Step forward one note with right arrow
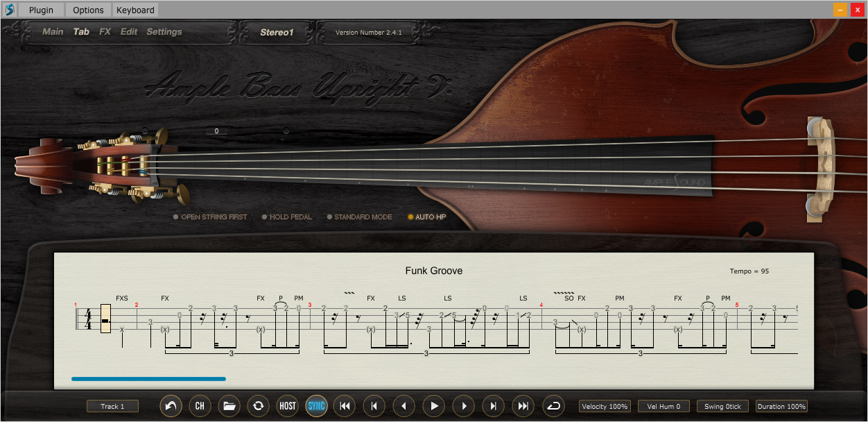The width and height of the screenshot is (868, 422). click(x=464, y=406)
